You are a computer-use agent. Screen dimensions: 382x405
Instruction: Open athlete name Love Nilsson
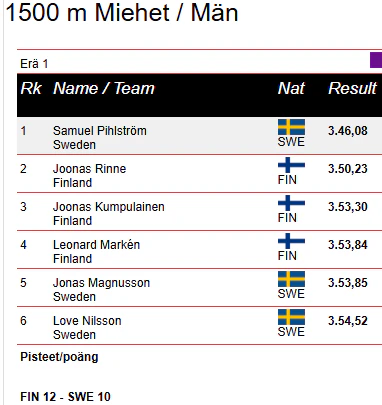coord(87,321)
